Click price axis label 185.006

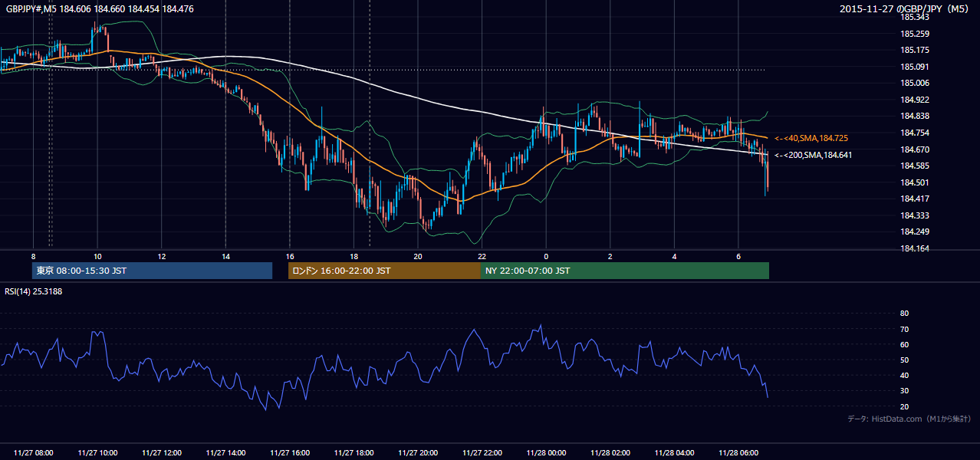click(915, 83)
